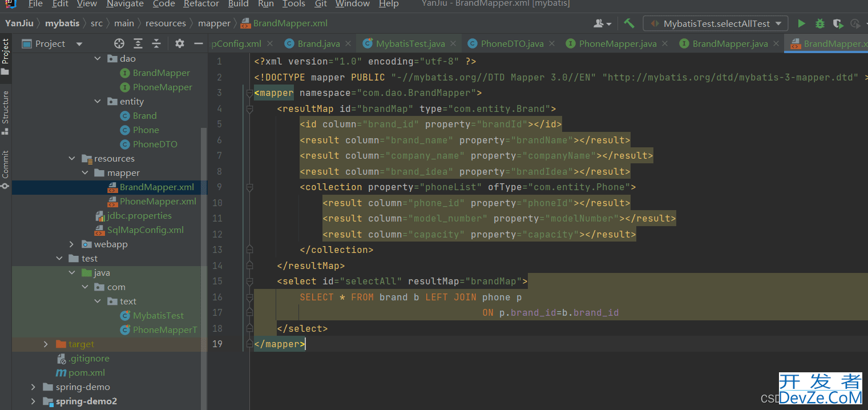Open the user account icon in toolbar
This screenshot has width=868, height=410.
602,23
